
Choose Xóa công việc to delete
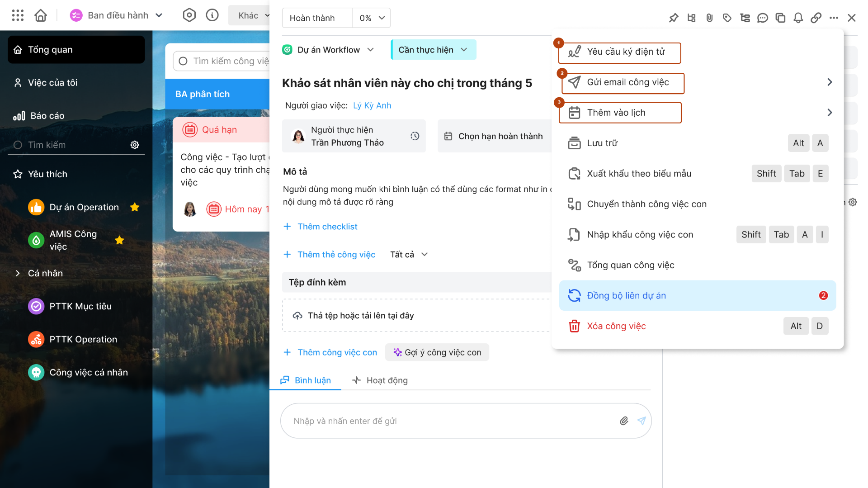pos(698,326)
